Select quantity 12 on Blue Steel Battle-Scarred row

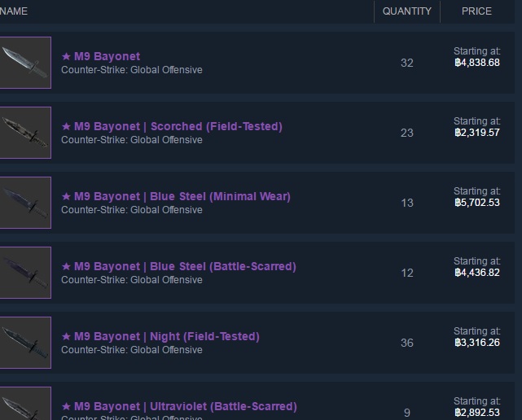[x=407, y=273]
